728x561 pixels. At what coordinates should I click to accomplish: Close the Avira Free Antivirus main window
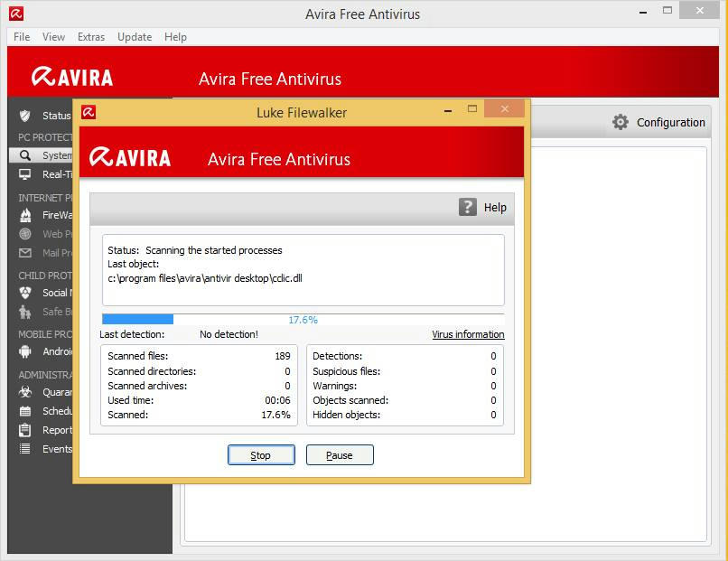(700, 10)
